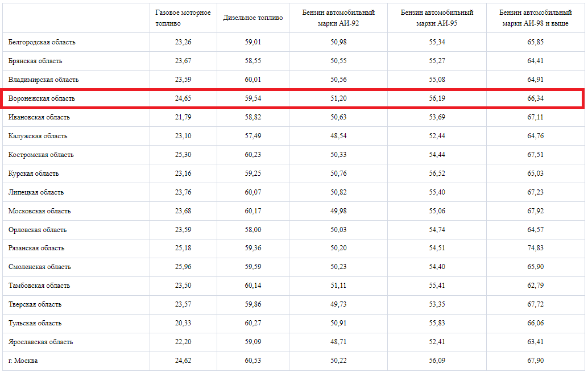Click the Белгородская область row label
Image resolution: width=588 pixels, height=372 pixels.
(x=42, y=42)
